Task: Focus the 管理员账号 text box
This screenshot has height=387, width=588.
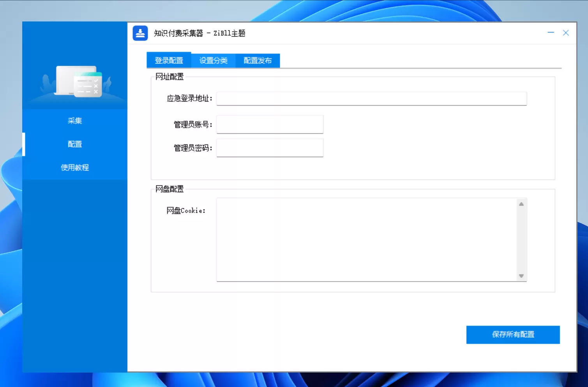Action: tap(270, 124)
